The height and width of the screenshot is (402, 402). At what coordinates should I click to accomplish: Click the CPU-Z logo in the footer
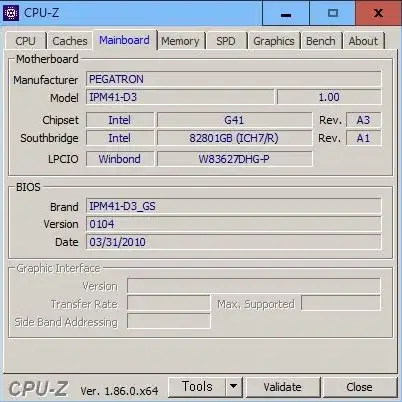coord(38,389)
